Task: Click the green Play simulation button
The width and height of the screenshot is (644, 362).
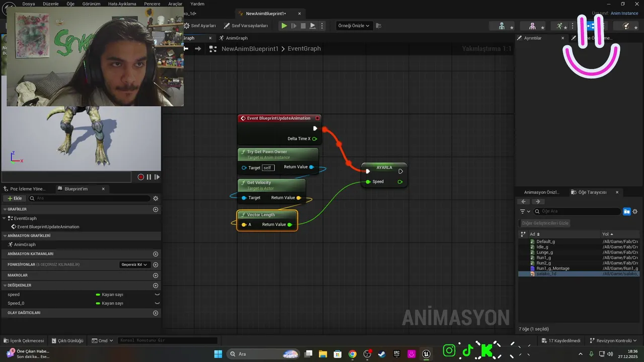Action: click(x=284, y=26)
